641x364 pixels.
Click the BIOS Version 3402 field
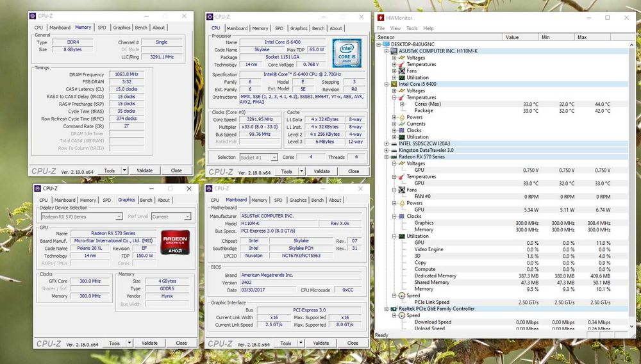coord(301,283)
